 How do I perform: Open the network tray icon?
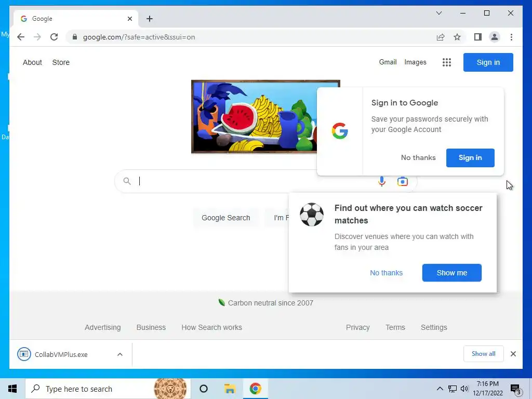click(x=453, y=389)
